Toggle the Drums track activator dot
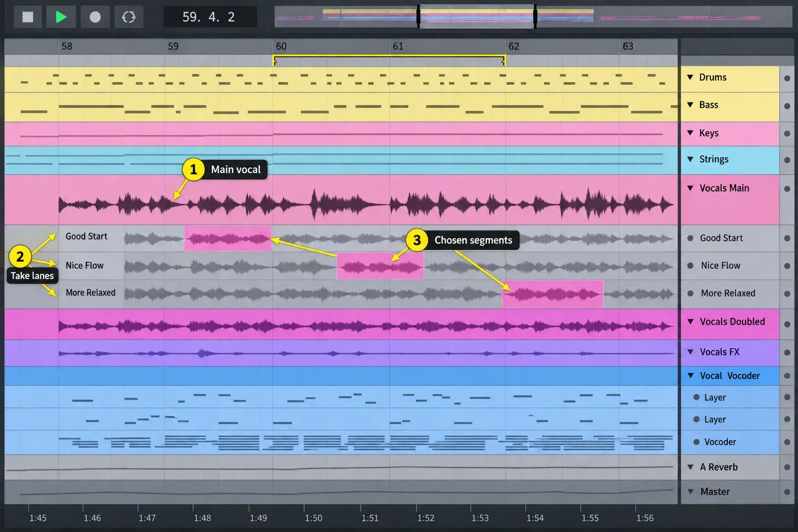Screen dimensions: 798x532 787,78
